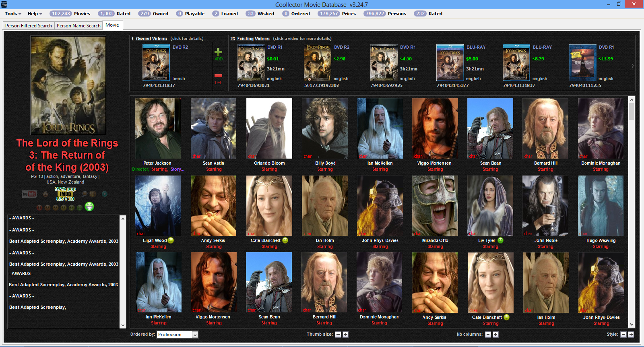Open Orlando Bloom's photo
The width and height of the screenshot is (644, 347).
(269, 128)
